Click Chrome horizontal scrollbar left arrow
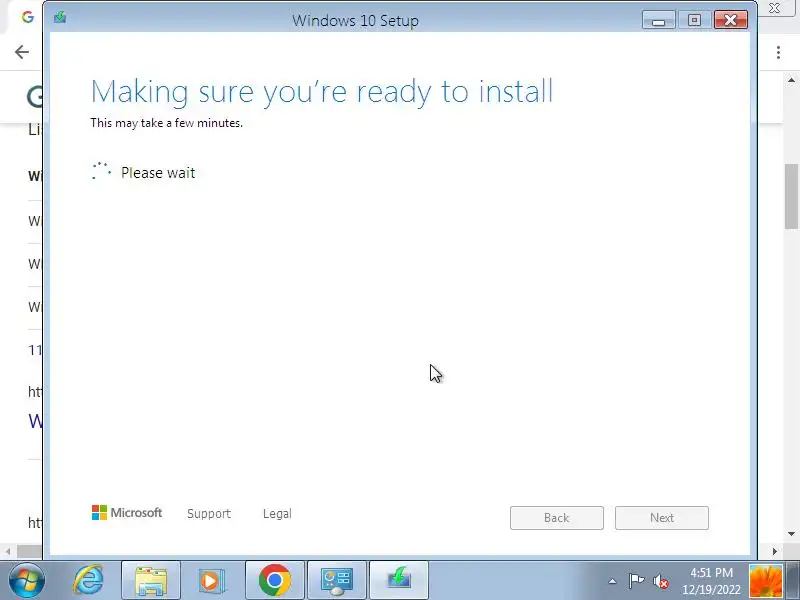800x600 pixels. click(8, 551)
